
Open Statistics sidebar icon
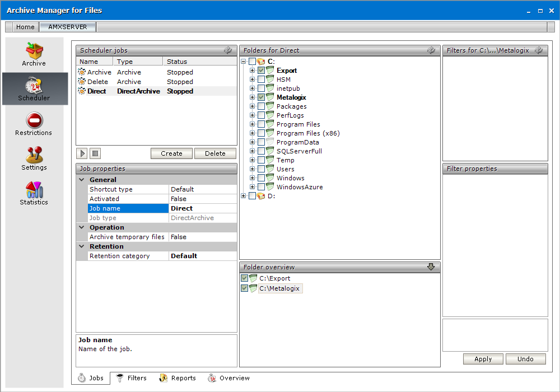pyautogui.click(x=34, y=193)
